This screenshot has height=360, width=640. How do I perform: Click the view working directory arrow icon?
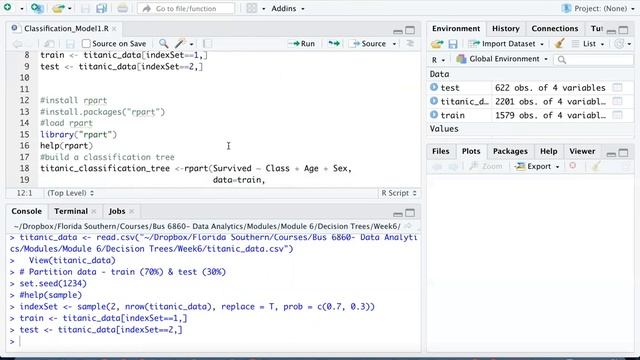tap(408, 226)
